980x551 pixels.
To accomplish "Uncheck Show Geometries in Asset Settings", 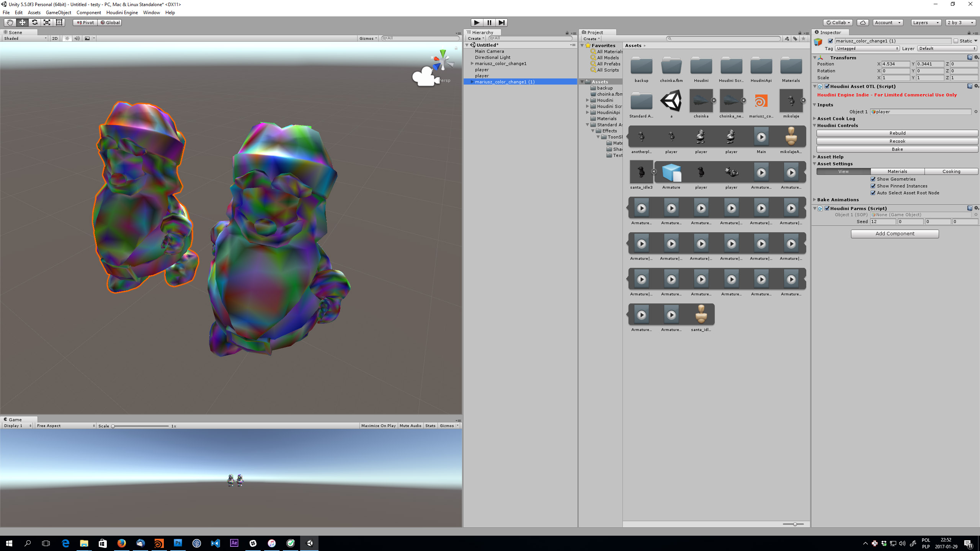I will click(x=873, y=179).
